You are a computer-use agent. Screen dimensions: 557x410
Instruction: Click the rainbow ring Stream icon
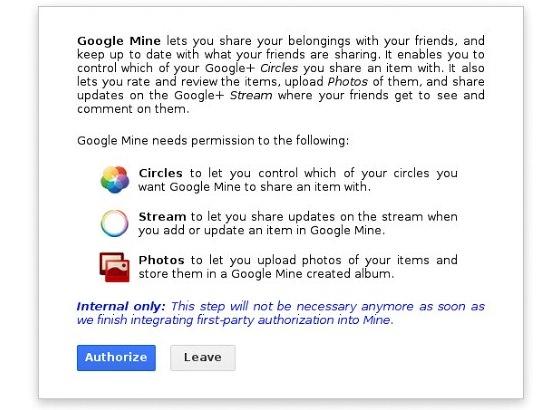coord(114,223)
